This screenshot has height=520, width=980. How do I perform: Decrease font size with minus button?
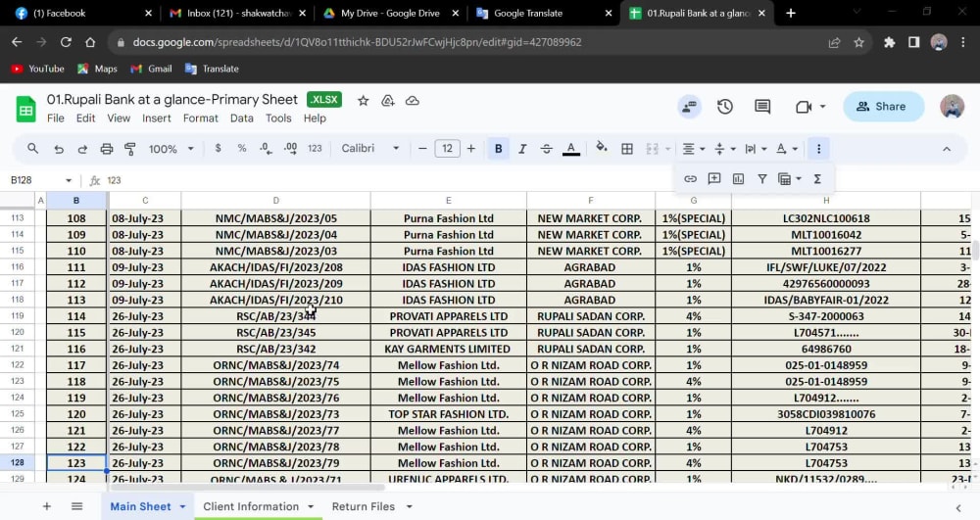pos(422,149)
